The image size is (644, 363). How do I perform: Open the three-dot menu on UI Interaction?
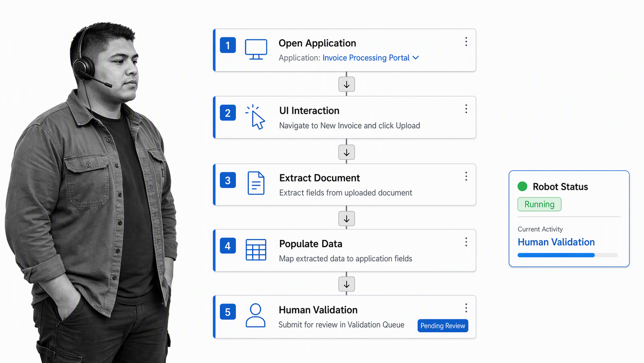coord(466,109)
